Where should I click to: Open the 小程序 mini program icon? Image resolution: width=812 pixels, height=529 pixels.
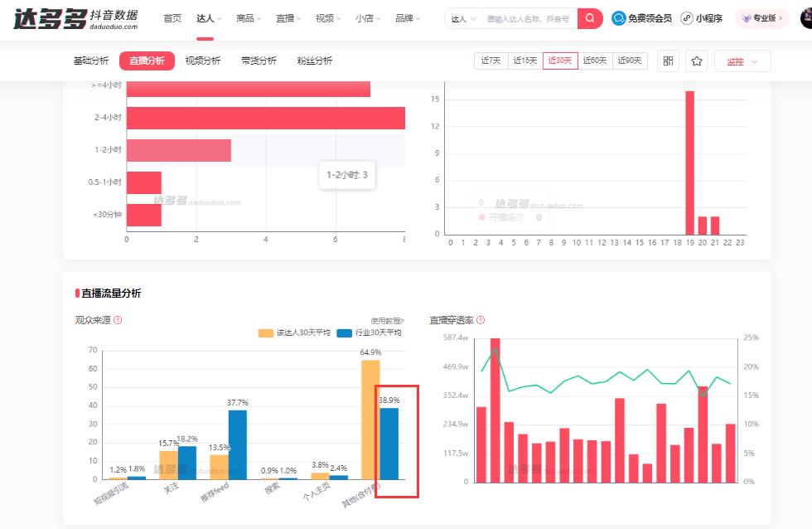pos(687,18)
